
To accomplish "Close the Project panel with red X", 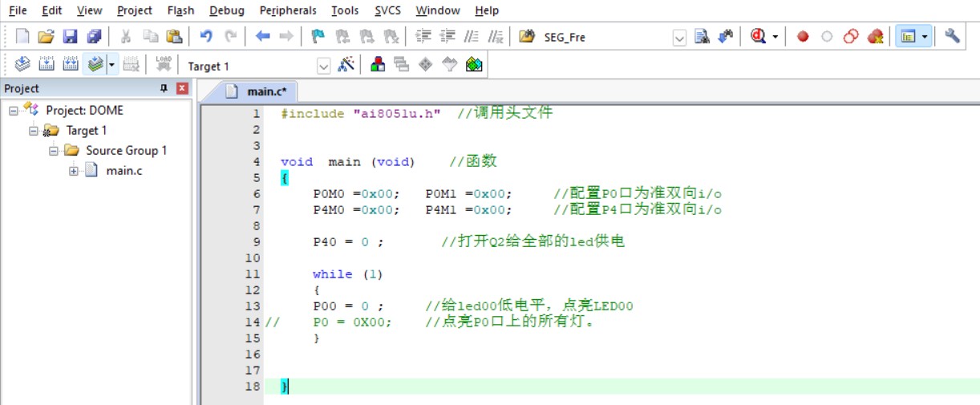I will click(x=182, y=88).
